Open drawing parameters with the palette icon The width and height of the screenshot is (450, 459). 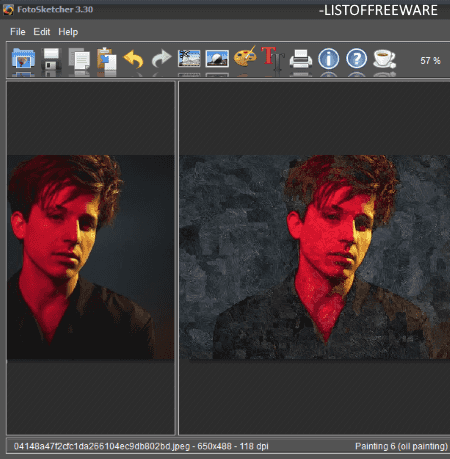pos(245,57)
